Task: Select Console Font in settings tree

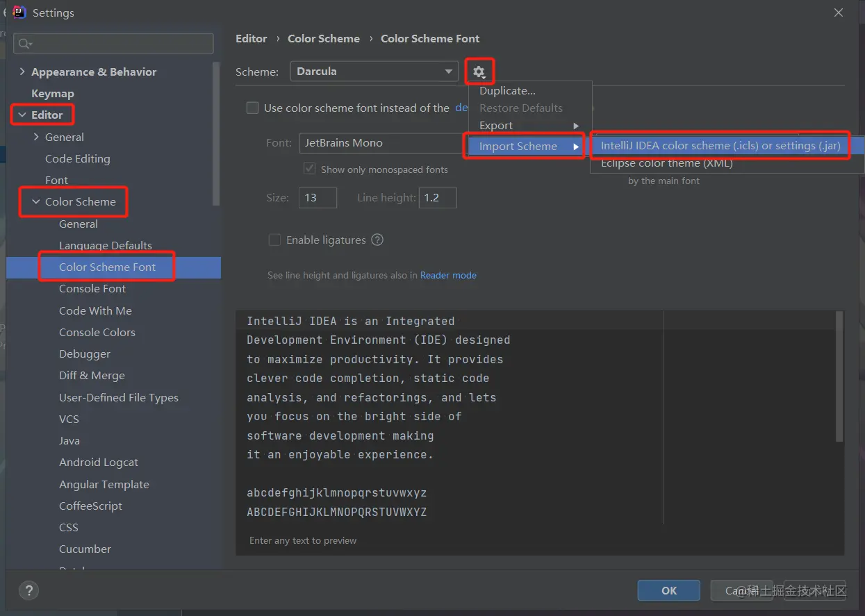Action: [x=92, y=289]
